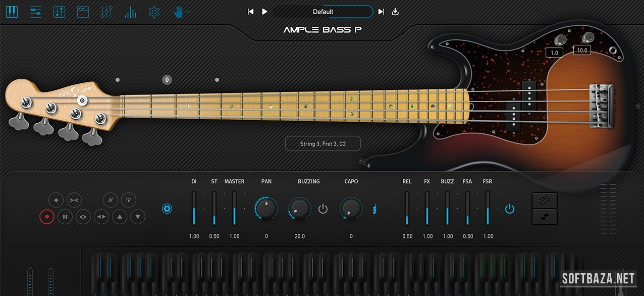Click the blue finger icon next to Capo
This screenshot has height=296, width=644.
click(x=374, y=209)
